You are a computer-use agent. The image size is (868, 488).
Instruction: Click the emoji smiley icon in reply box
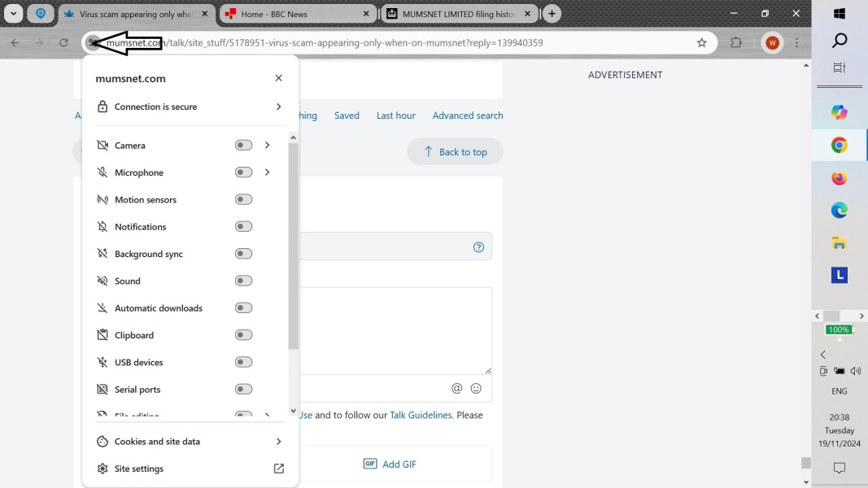point(476,389)
